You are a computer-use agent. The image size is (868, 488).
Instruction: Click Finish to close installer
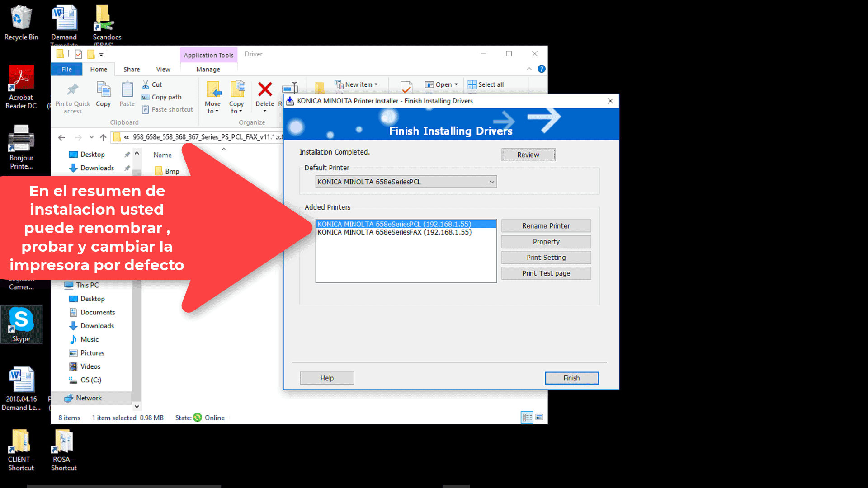572,378
